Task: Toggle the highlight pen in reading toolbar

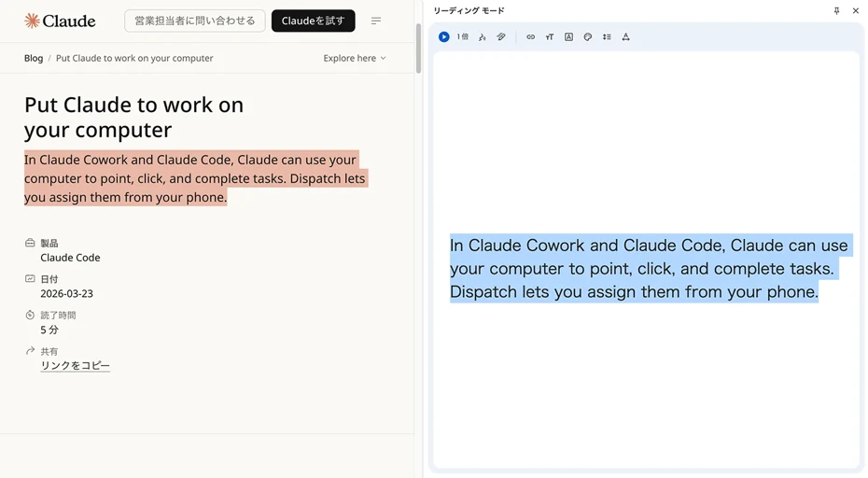Action: pyautogui.click(x=501, y=36)
